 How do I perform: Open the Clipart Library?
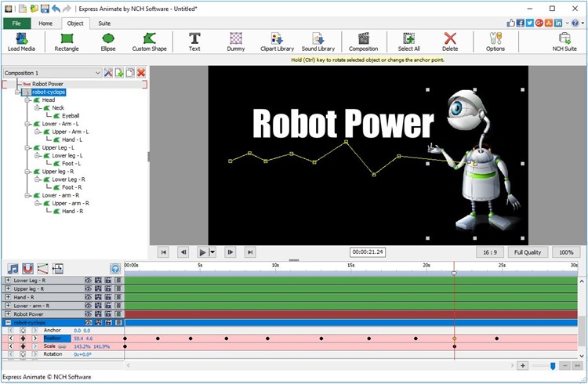click(276, 42)
